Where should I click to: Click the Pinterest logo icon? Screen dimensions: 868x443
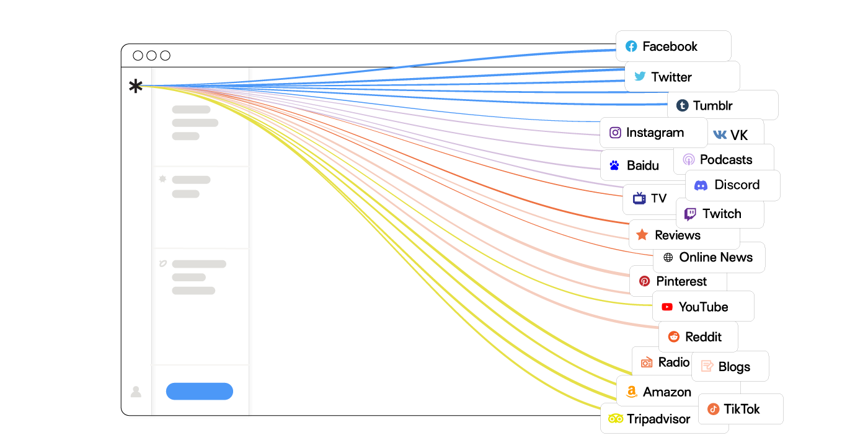point(645,281)
